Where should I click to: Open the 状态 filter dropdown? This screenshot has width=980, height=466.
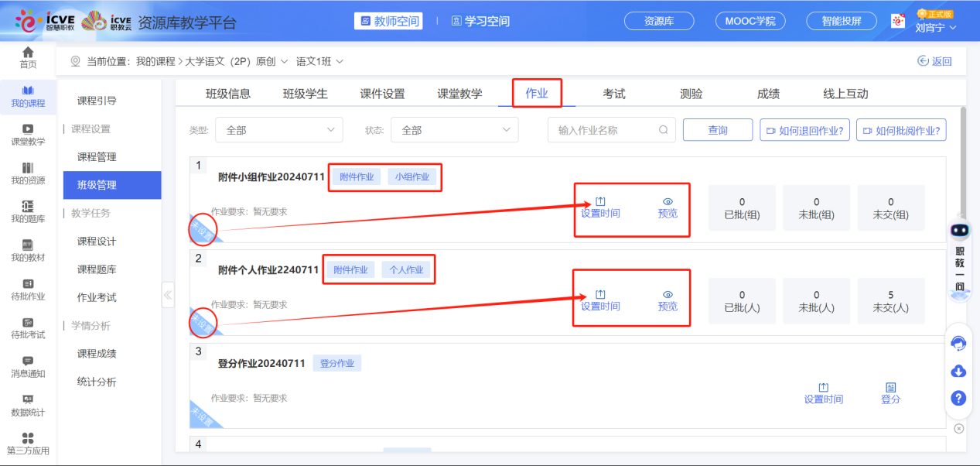coord(454,129)
